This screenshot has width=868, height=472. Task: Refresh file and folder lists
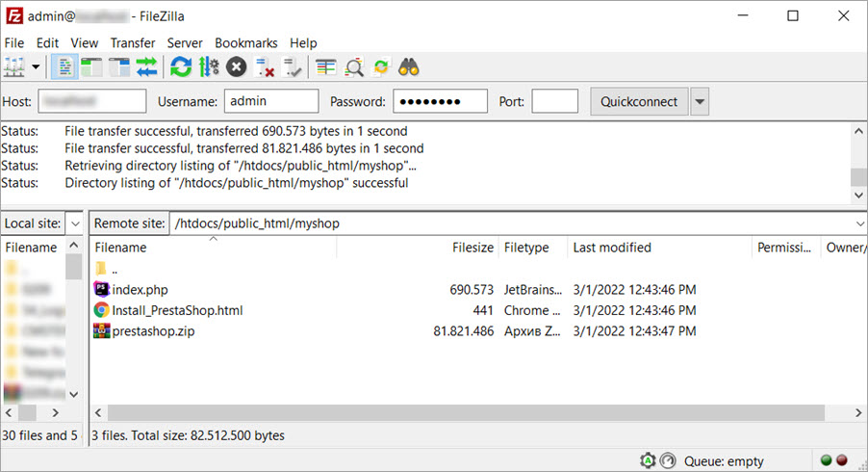coord(180,67)
